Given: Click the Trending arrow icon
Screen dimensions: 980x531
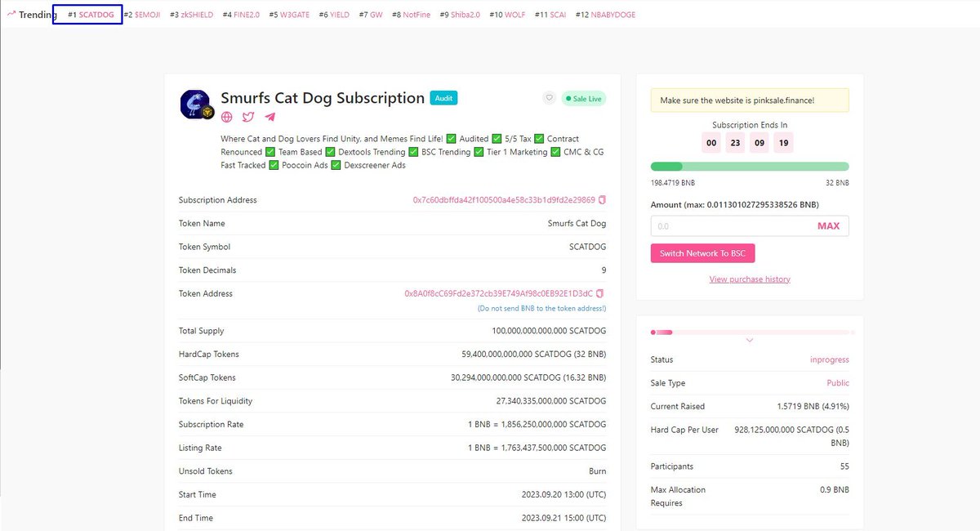Looking at the screenshot, I should [x=11, y=14].
